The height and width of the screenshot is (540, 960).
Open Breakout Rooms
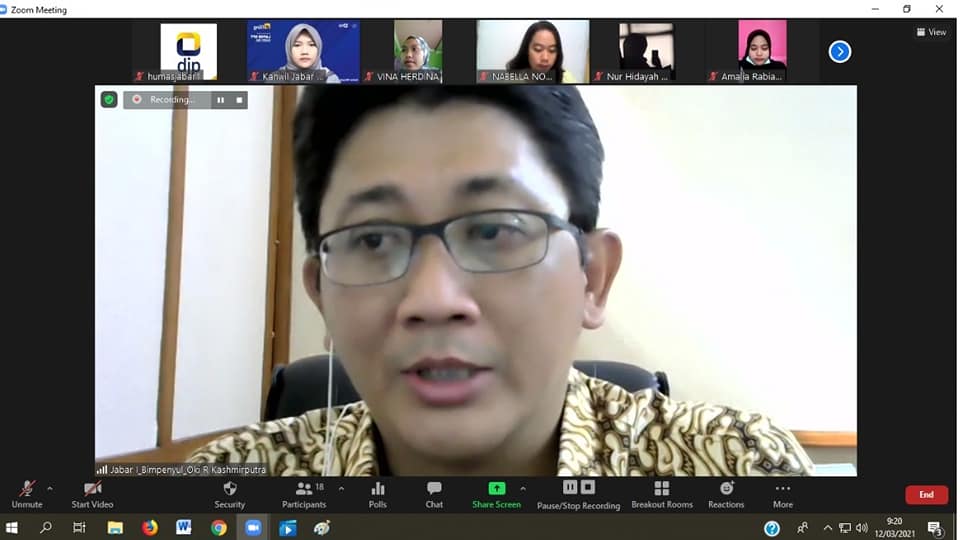[661, 492]
